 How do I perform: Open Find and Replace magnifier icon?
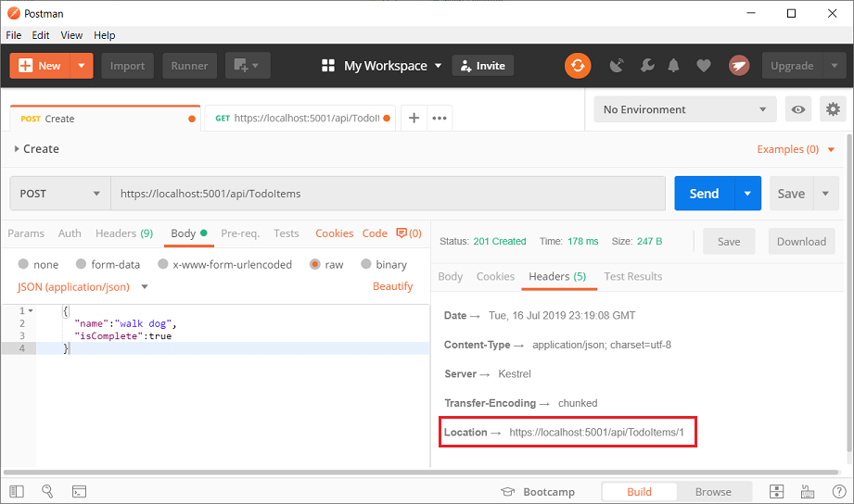pyautogui.click(x=47, y=491)
